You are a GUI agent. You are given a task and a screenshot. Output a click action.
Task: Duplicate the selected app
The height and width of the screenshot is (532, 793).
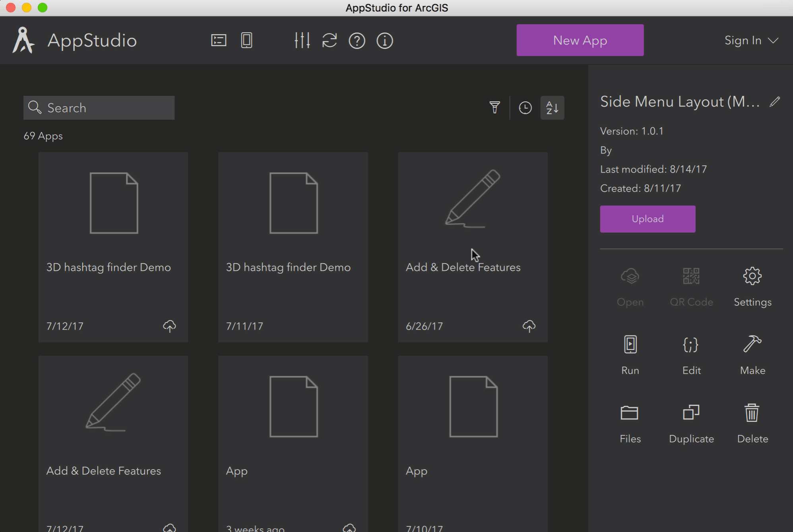click(x=691, y=422)
